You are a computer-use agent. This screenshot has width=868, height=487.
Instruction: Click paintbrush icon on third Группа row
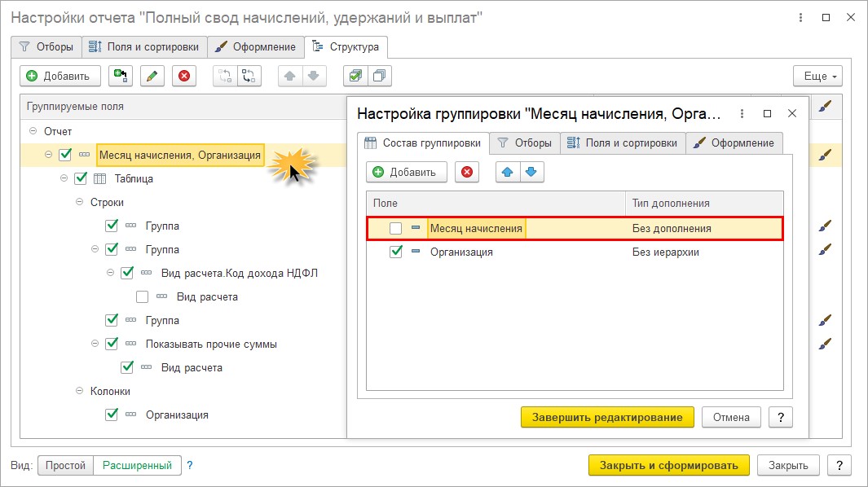(x=825, y=320)
